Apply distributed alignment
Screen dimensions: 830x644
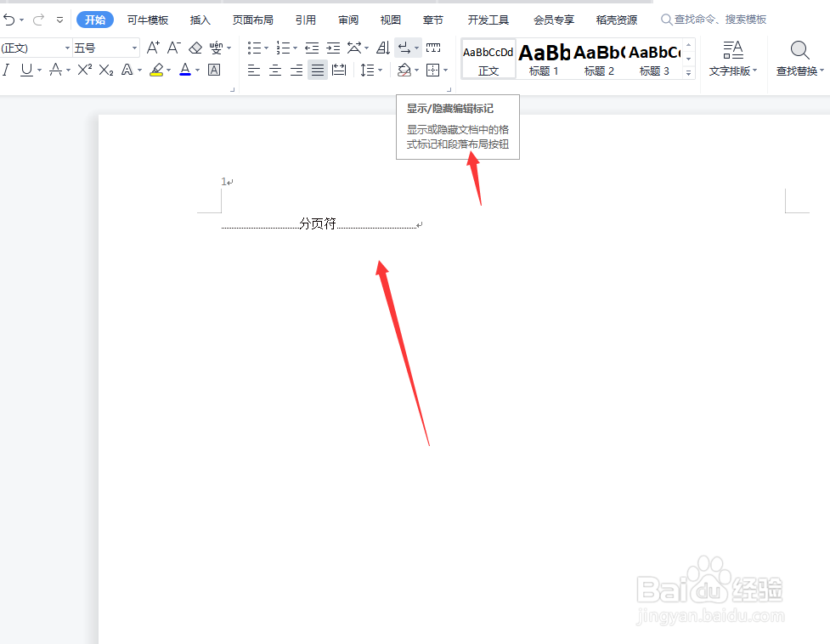(x=339, y=70)
